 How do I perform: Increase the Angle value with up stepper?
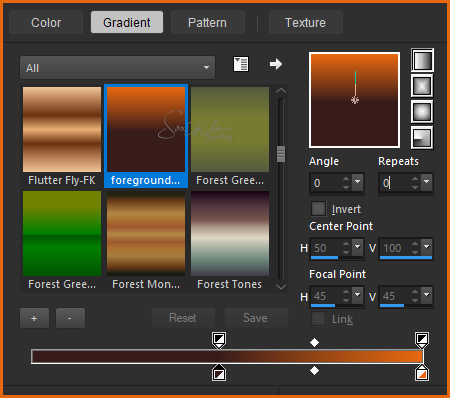tap(346, 179)
